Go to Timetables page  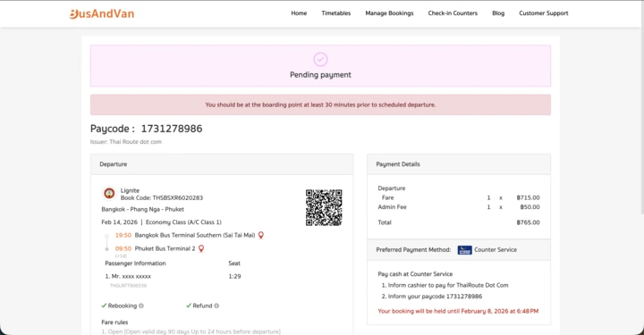pos(336,13)
